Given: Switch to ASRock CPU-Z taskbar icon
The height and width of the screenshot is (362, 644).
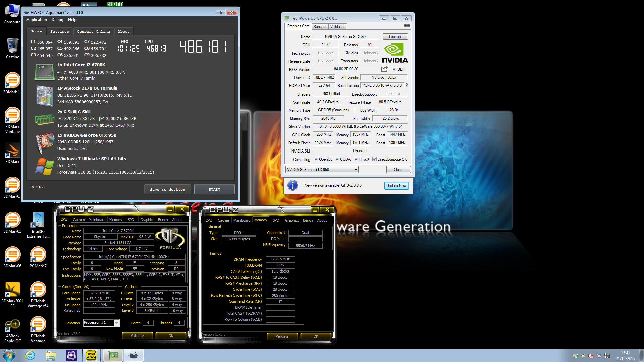Looking at the screenshot, I should (x=91, y=355).
